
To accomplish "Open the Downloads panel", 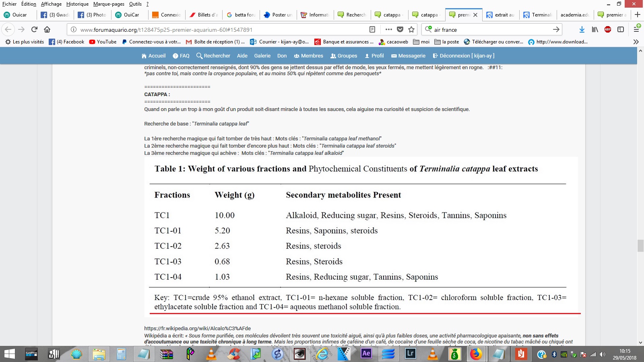I will tap(582, 29).
